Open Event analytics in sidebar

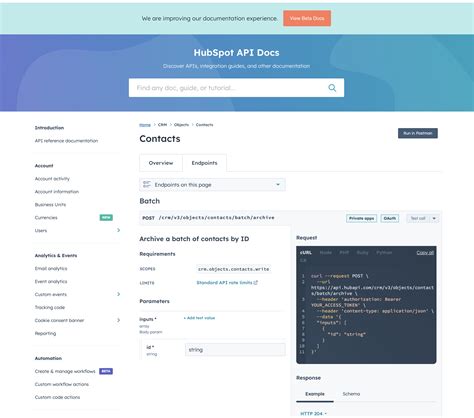pyautogui.click(x=51, y=281)
